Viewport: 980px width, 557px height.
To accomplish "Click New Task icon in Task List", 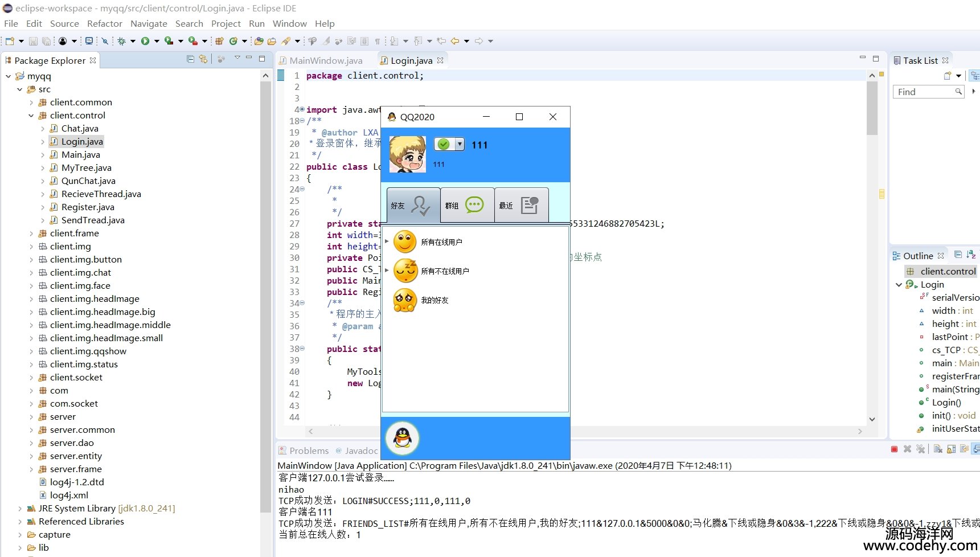I will click(948, 76).
